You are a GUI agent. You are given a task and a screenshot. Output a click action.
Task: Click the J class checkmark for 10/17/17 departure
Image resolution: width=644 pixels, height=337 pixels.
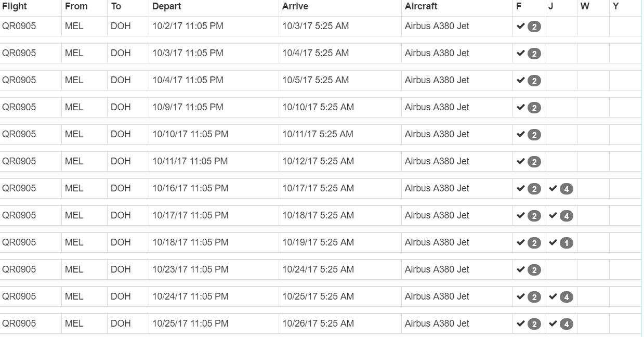(x=553, y=215)
